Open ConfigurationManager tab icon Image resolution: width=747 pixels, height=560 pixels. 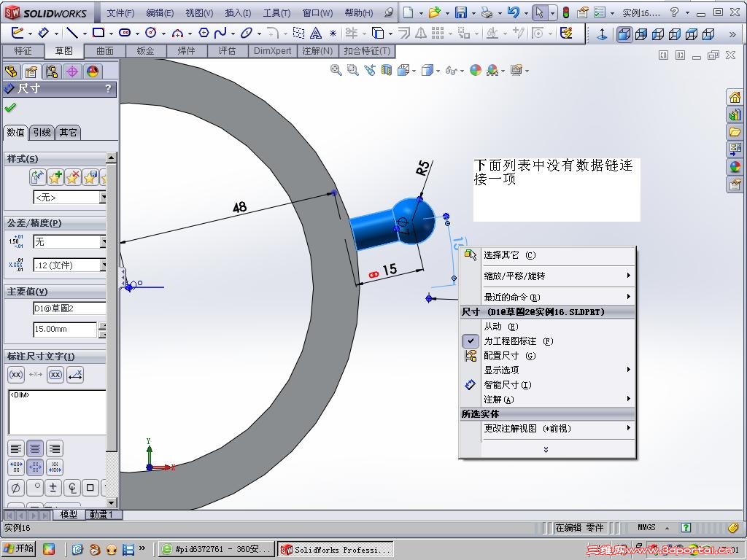coord(52,71)
